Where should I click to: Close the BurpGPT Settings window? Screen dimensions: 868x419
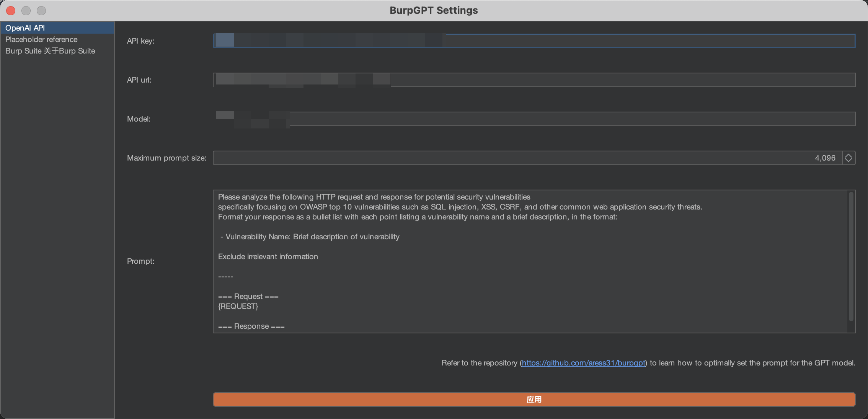coord(11,11)
